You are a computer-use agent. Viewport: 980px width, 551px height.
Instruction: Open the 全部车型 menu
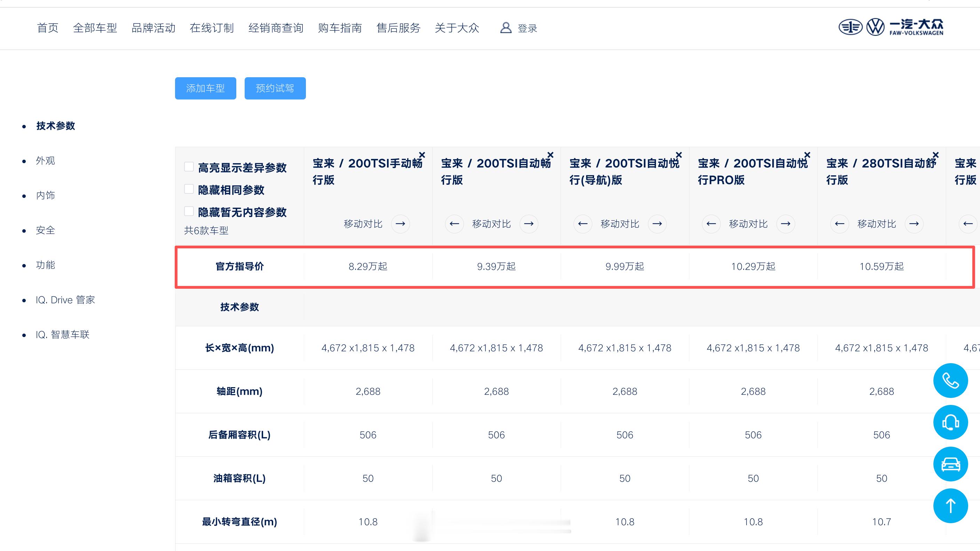click(95, 28)
